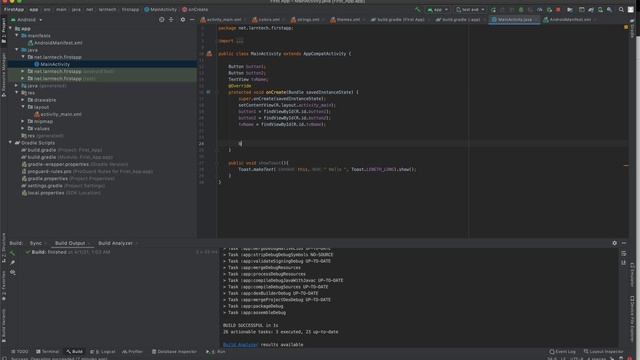This screenshot has width=640, height=360.
Task: Click the Collapse All icon in Project panel
Action: point(171,20)
